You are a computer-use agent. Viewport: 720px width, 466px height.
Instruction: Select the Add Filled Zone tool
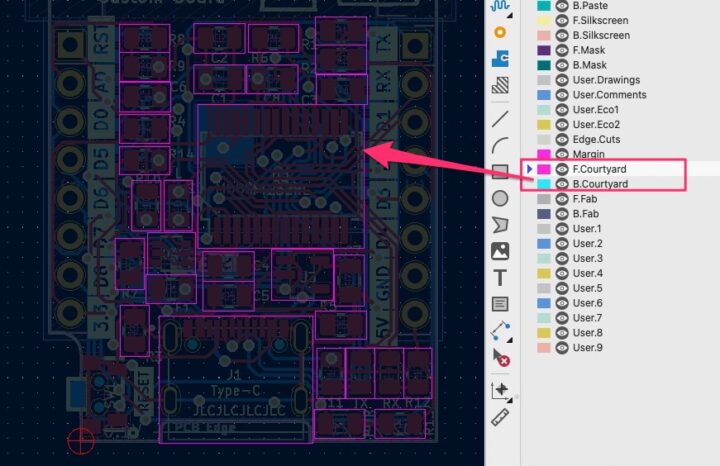click(x=500, y=59)
